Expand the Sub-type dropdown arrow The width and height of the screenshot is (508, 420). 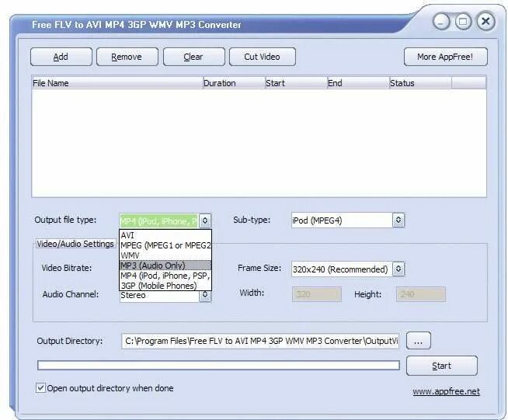398,220
